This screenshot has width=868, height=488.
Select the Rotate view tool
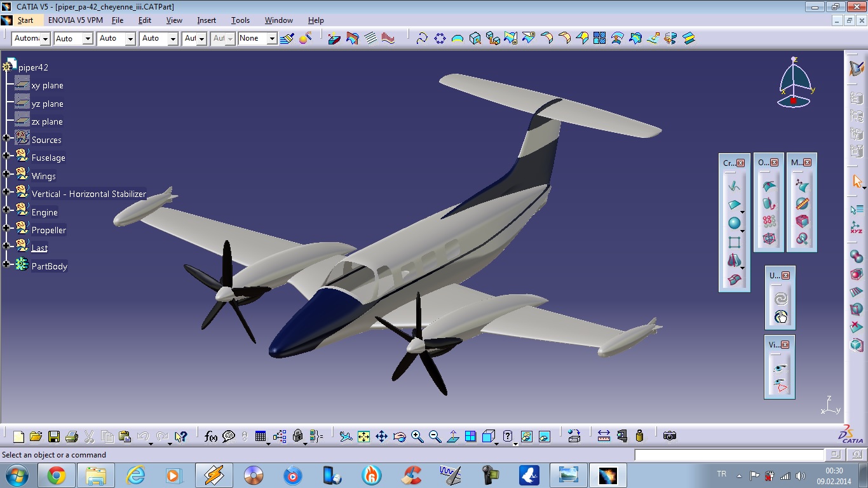(399, 437)
